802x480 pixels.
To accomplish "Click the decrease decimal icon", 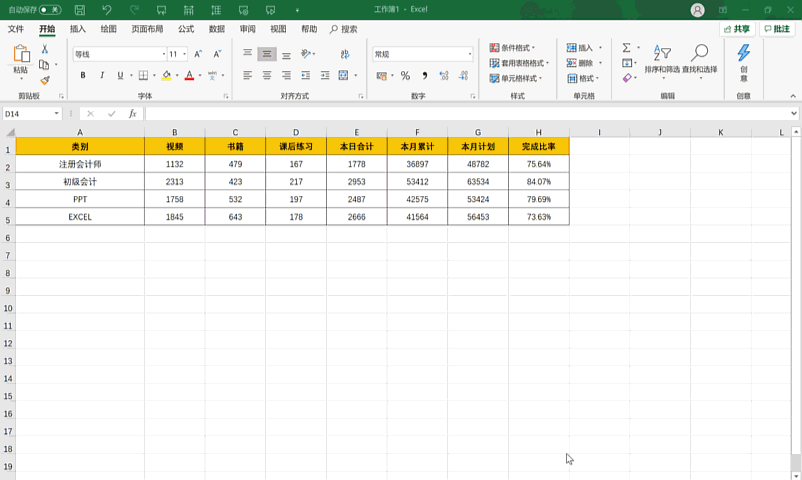I will tap(463, 76).
